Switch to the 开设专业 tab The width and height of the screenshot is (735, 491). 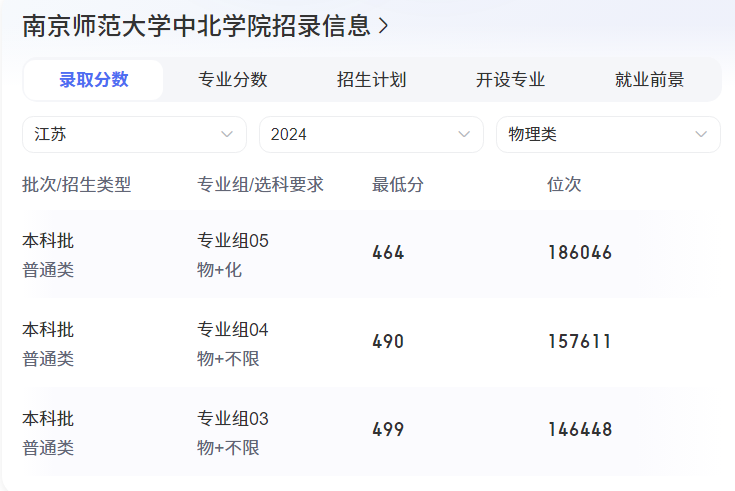(x=510, y=80)
